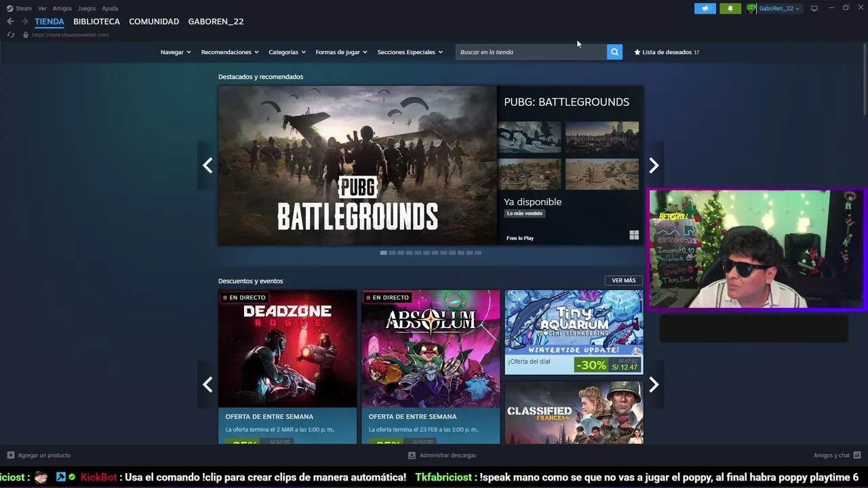Image resolution: width=868 pixels, height=488 pixels.
Task: Expand the Secciones Especiales dropdown
Action: [x=410, y=52]
